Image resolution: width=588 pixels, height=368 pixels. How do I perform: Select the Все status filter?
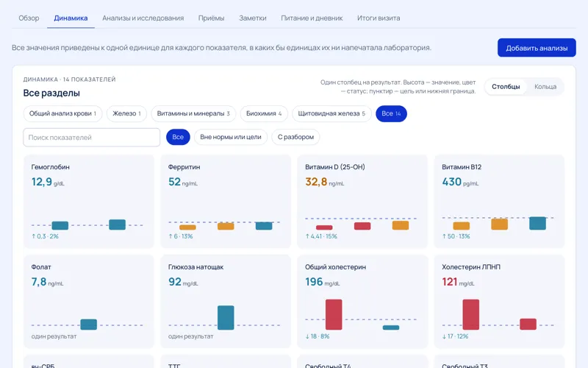pyautogui.click(x=178, y=137)
